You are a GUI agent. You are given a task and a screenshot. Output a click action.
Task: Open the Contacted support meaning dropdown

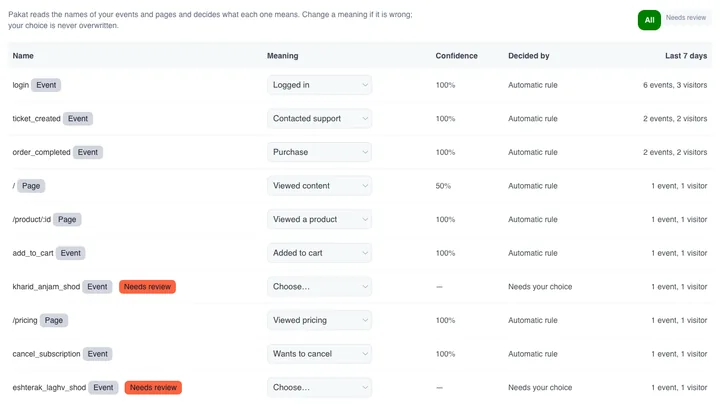[319, 118]
